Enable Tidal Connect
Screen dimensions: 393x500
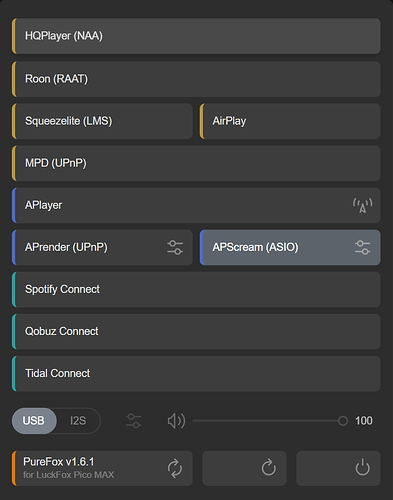tap(196, 374)
